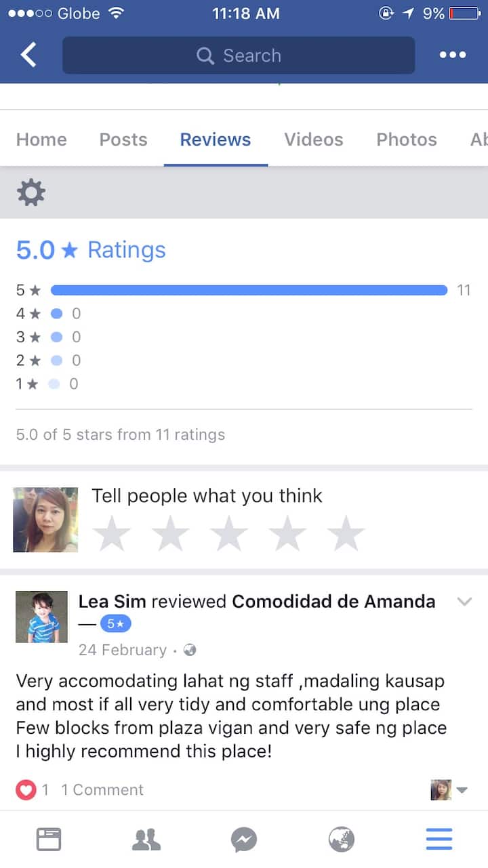Switch to the Photos tab

click(x=406, y=140)
